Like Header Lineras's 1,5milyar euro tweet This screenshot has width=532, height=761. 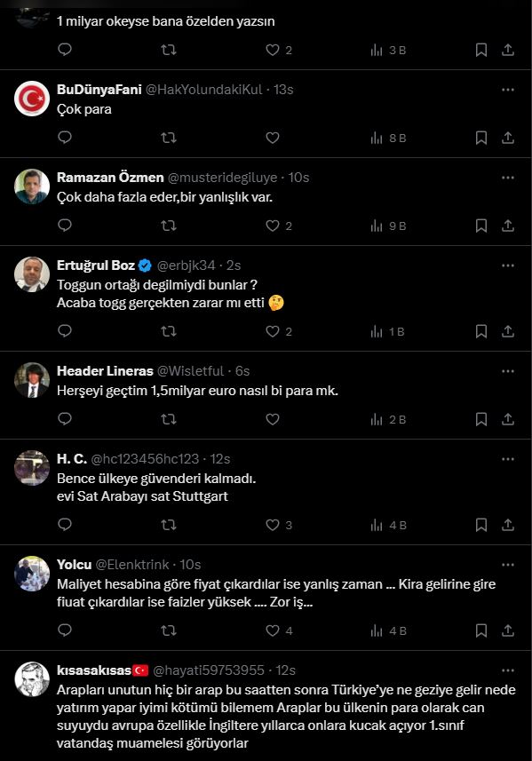tap(273, 419)
